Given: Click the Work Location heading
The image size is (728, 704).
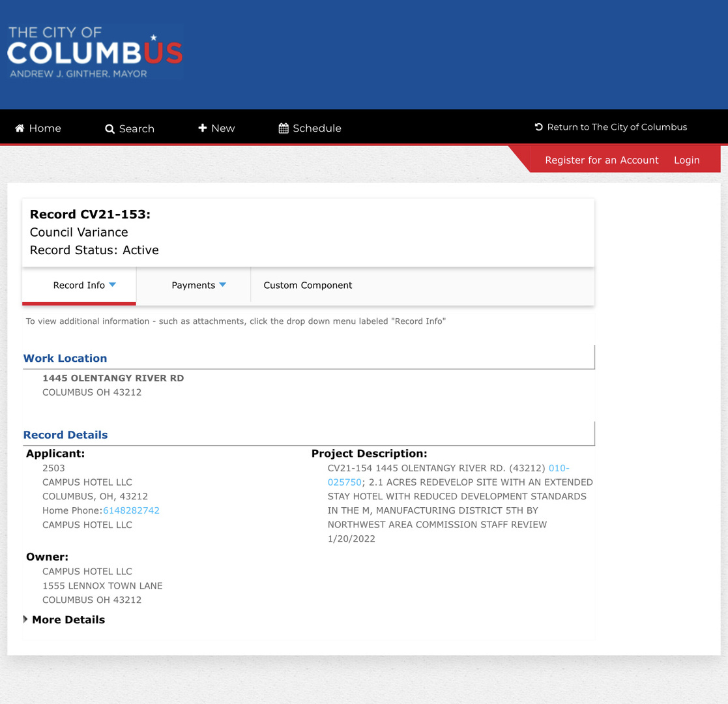Looking at the screenshot, I should coord(65,358).
